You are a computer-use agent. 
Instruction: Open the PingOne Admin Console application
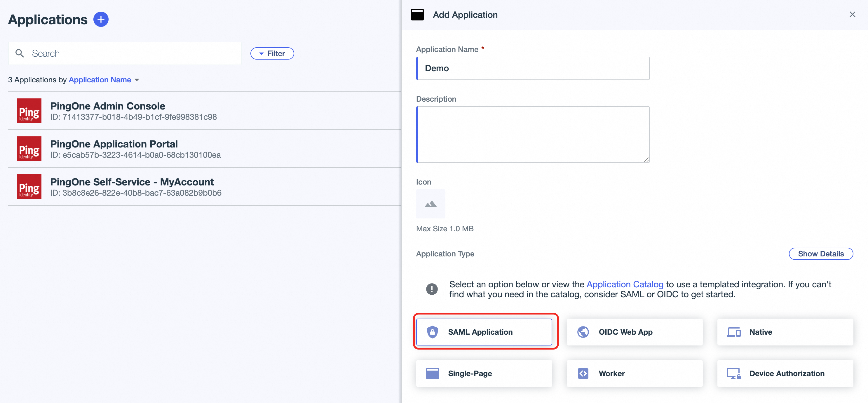[205, 111]
